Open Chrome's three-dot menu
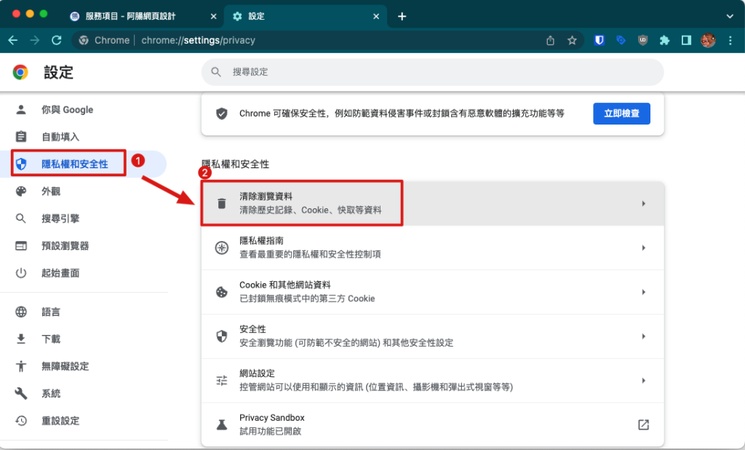 pyautogui.click(x=730, y=40)
